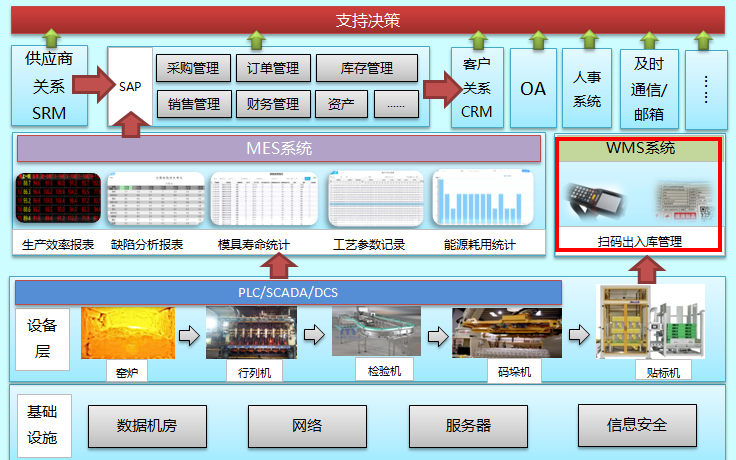Viewport: 736px width, 460px height.
Task: Click the red up arrow below MES charts
Action: click(278, 265)
